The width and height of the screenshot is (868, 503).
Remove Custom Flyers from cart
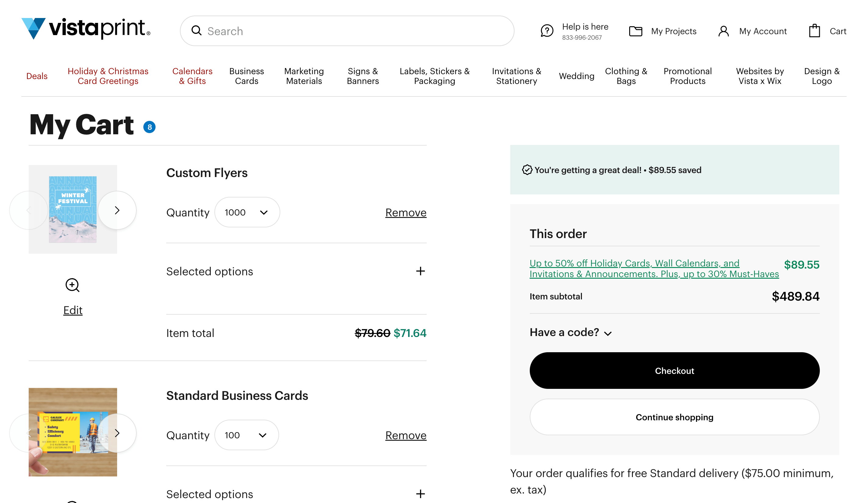point(405,213)
